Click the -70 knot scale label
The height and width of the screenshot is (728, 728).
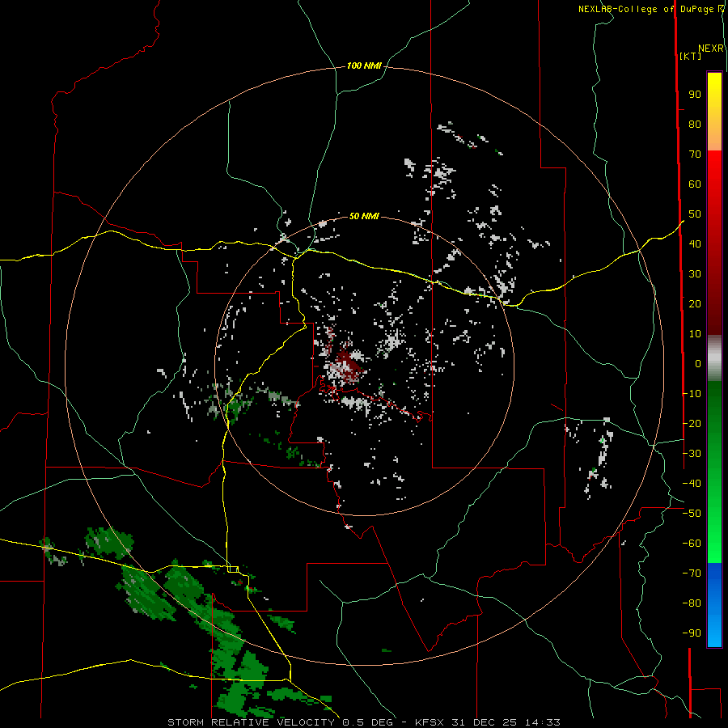click(692, 574)
